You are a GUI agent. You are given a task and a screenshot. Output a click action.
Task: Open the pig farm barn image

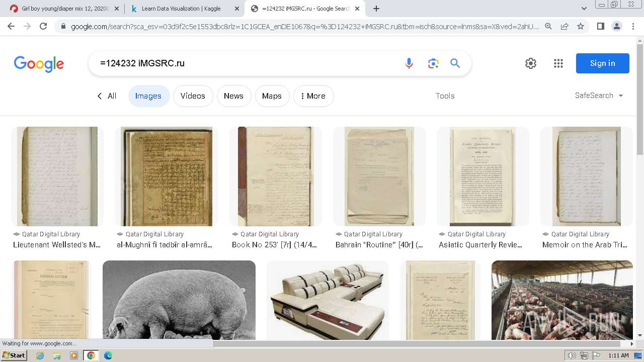pos(562,300)
